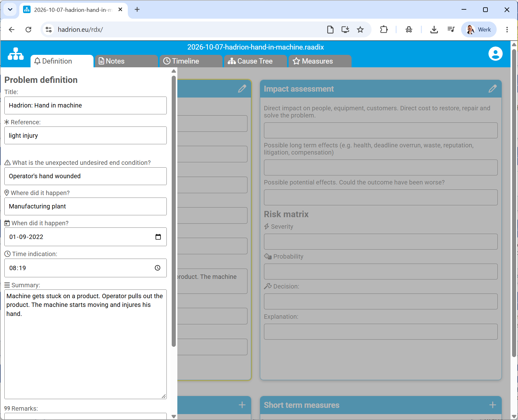
Task: Click the Summary text area
Action: tap(85, 344)
